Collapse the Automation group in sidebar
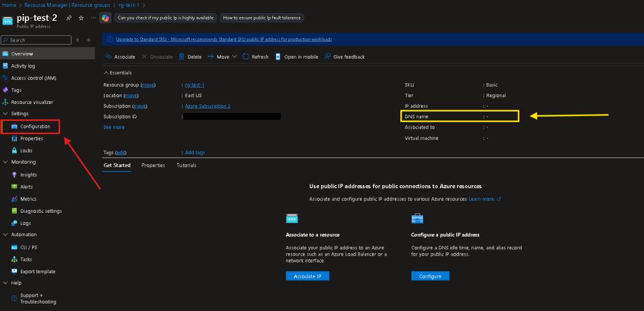This screenshot has width=644, height=311. [6, 235]
